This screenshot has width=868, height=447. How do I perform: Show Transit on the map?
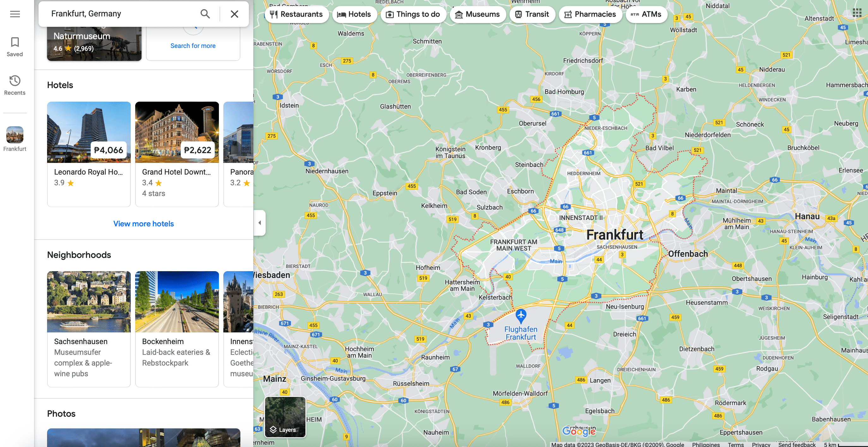pos(532,14)
